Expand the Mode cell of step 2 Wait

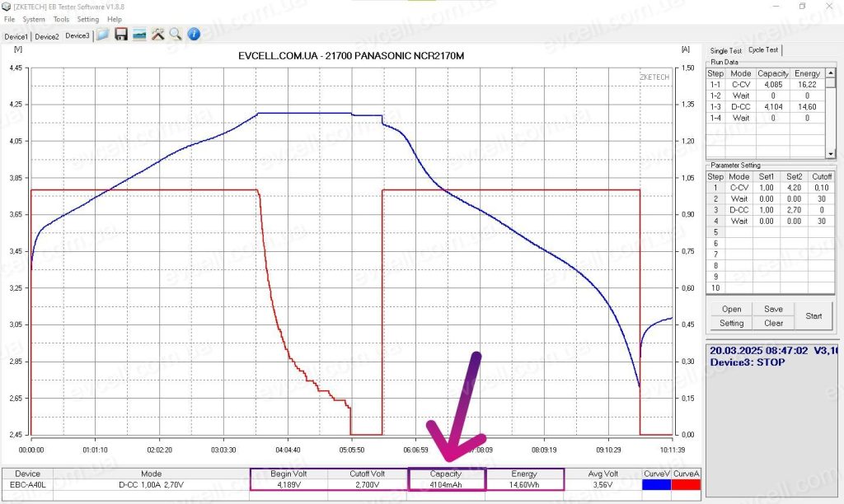739,198
